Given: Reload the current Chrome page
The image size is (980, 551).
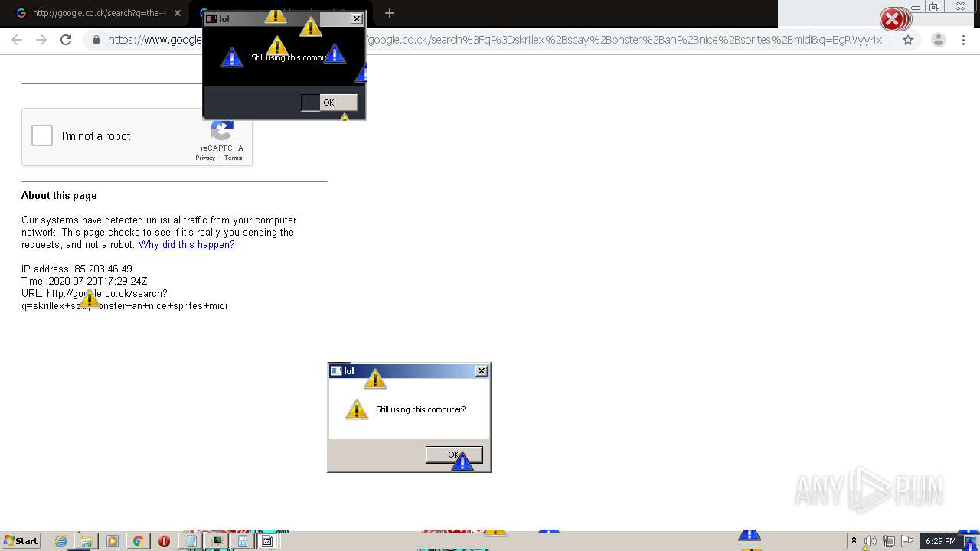Looking at the screenshot, I should pyautogui.click(x=66, y=40).
